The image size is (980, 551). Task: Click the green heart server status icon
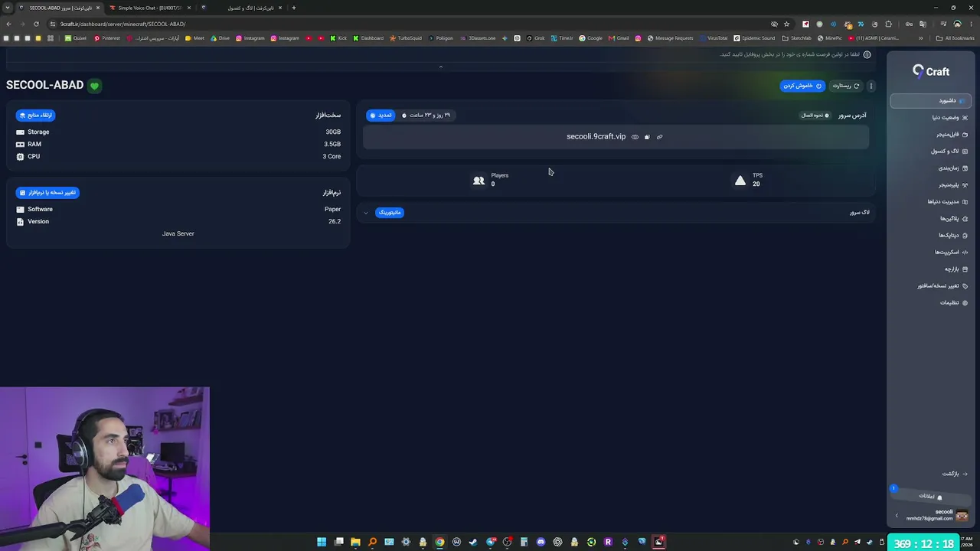point(94,86)
